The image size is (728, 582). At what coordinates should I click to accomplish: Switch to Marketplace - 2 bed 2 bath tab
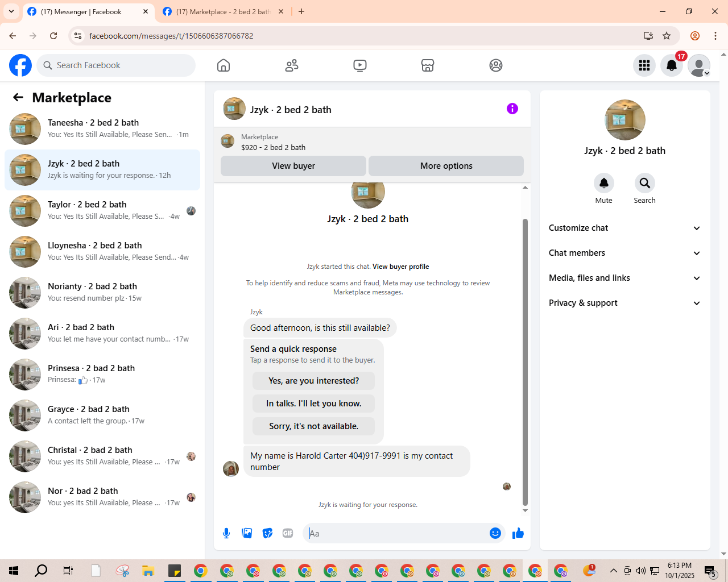223,11
